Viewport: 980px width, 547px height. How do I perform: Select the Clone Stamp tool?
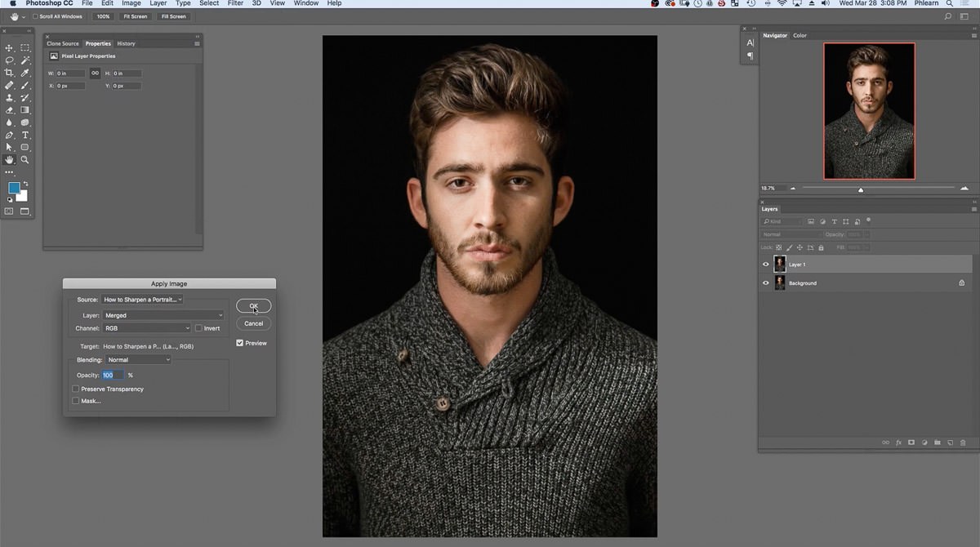pyautogui.click(x=10, y=97)
